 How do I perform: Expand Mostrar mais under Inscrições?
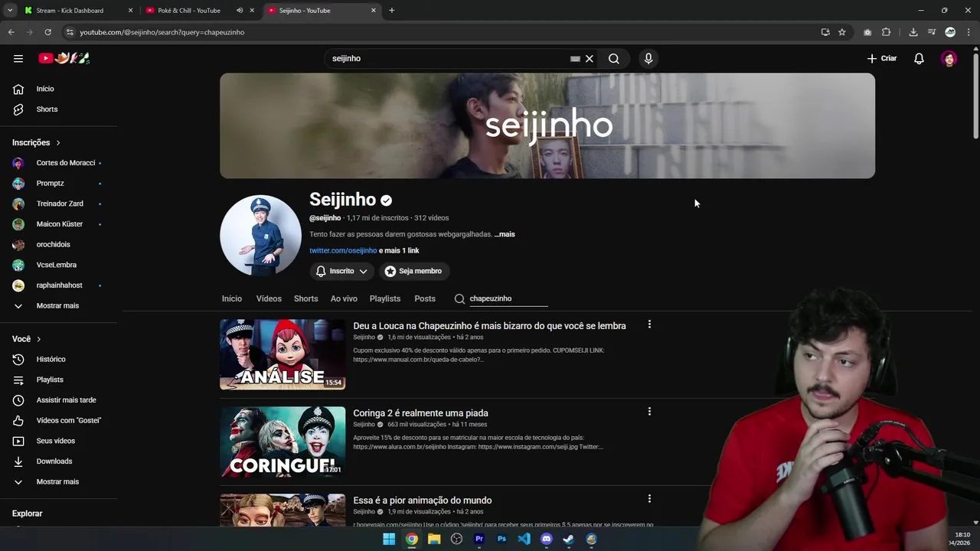click(x=59, y=305)
